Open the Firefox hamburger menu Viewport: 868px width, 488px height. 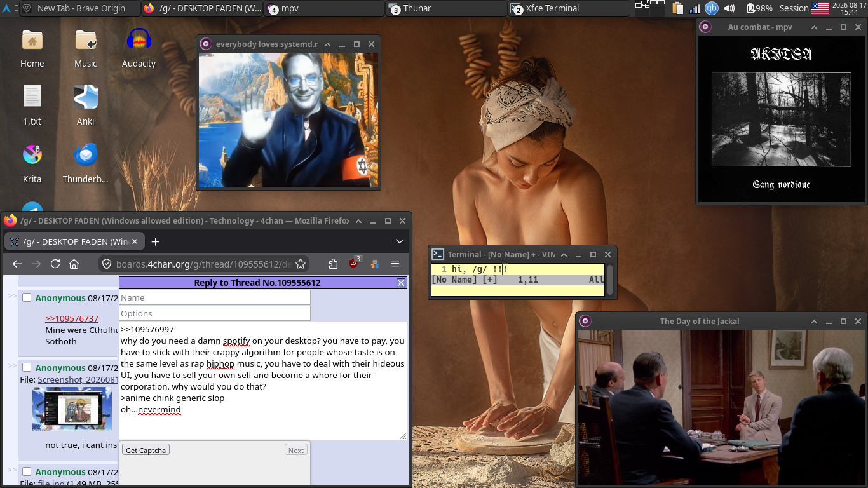(x=395, y=264)
